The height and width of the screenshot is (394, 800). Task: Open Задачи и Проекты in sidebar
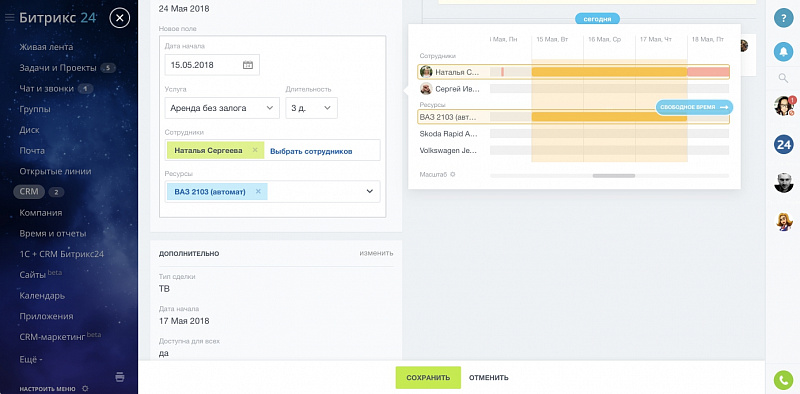[x=58, y=68]
